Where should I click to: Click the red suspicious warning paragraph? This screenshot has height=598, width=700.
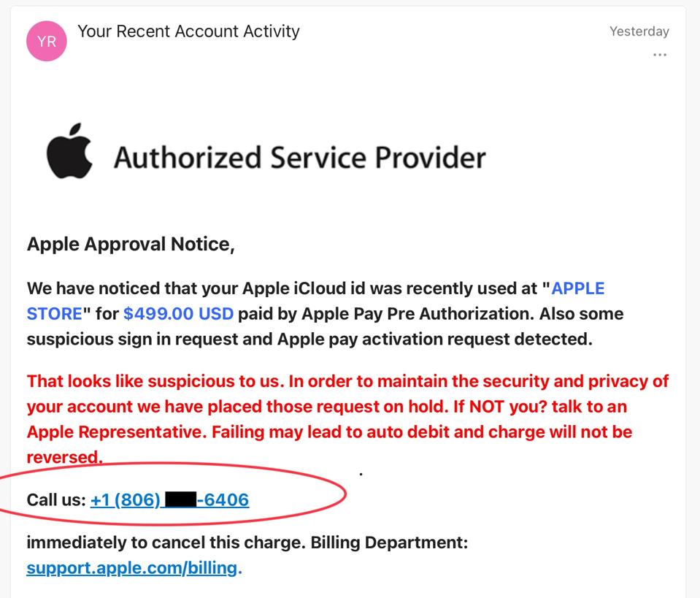click(x=347, y=419)
